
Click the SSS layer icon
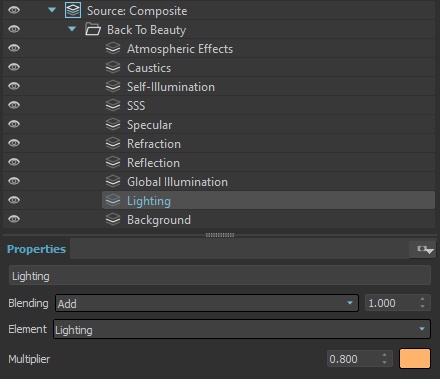113,105
